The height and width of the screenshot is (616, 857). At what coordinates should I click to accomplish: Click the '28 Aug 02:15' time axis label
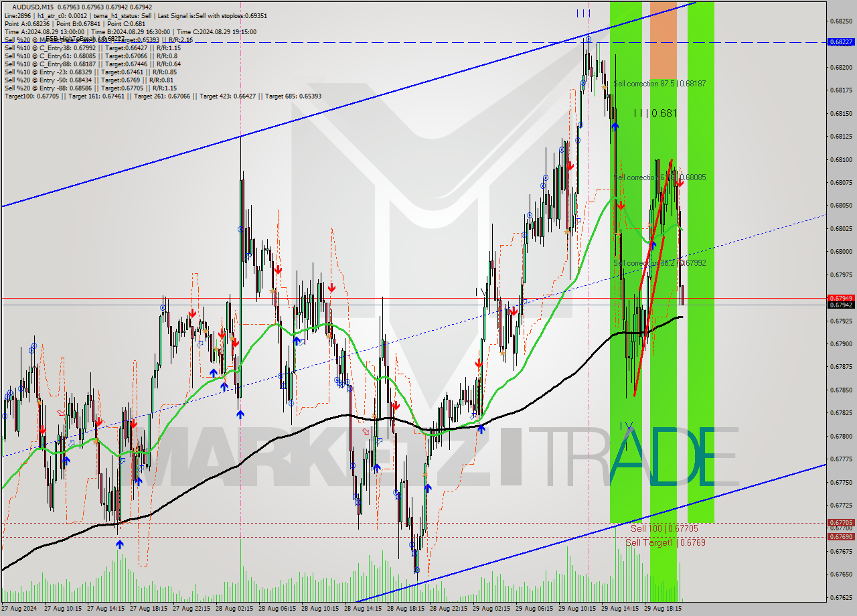pyautogui.click(x=234, y=609)
